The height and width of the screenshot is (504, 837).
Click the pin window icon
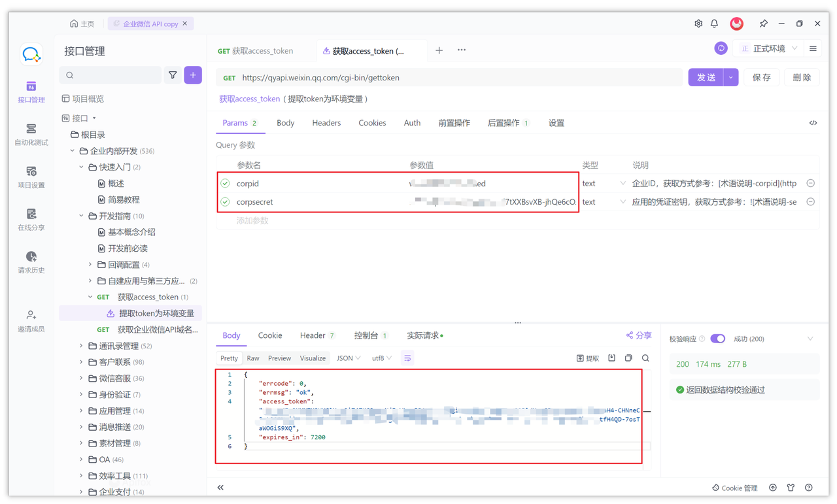click(x=763, y=24)
